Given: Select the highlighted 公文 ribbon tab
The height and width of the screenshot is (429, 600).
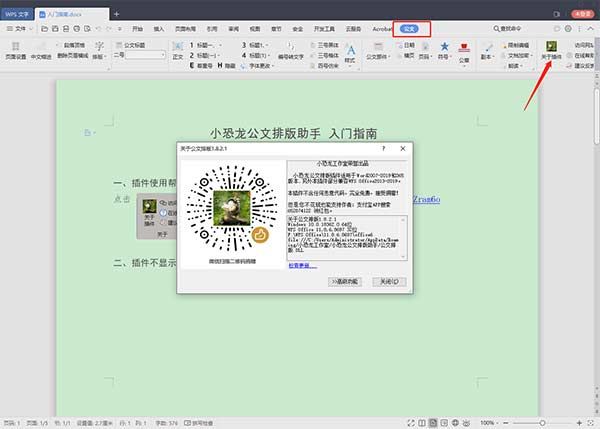Looking at the screenshot, I should coord(409,29).
